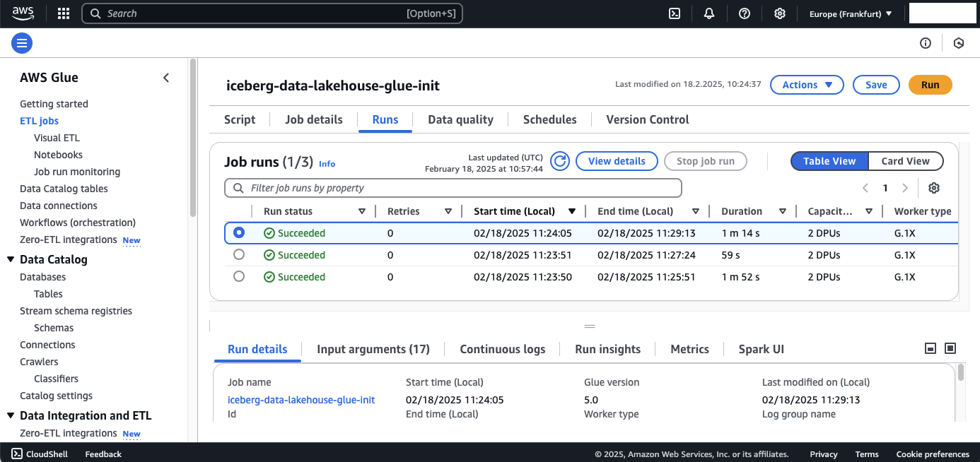Click the Filter job runs by property field
Image resolution: width=980 pixels, height=462 pixels.
point(453,188)
